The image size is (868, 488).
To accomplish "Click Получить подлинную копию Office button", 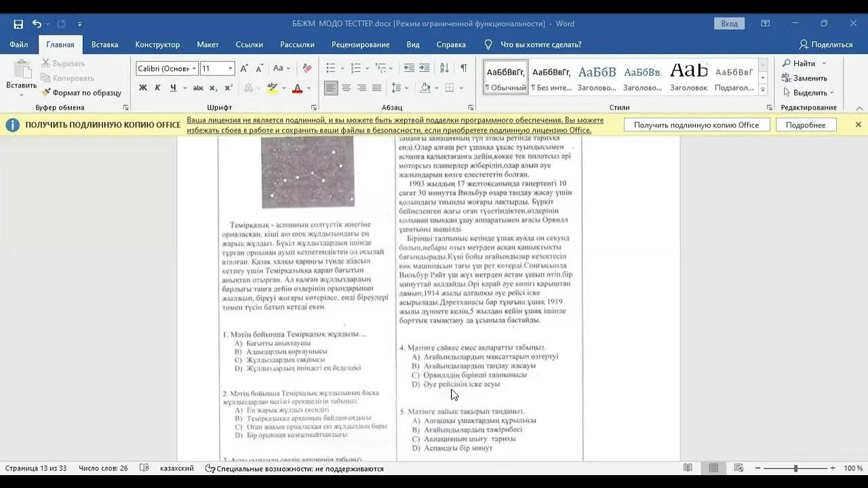I will (x=697, y=125).
